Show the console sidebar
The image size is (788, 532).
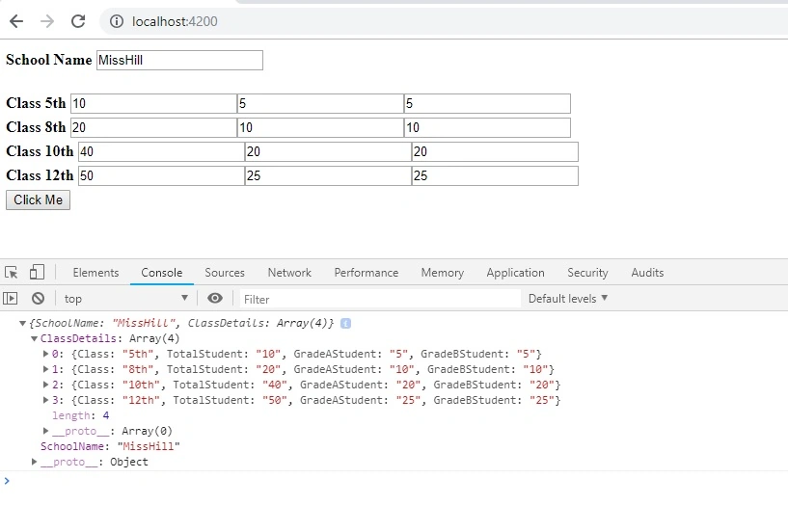coord(10,299)
